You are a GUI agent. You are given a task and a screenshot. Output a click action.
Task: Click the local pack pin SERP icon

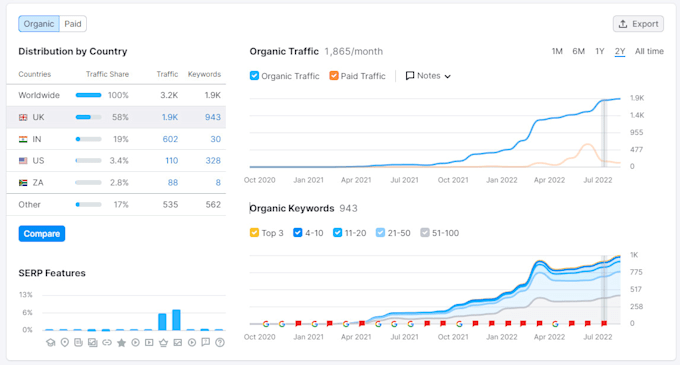tap(65, 343)
